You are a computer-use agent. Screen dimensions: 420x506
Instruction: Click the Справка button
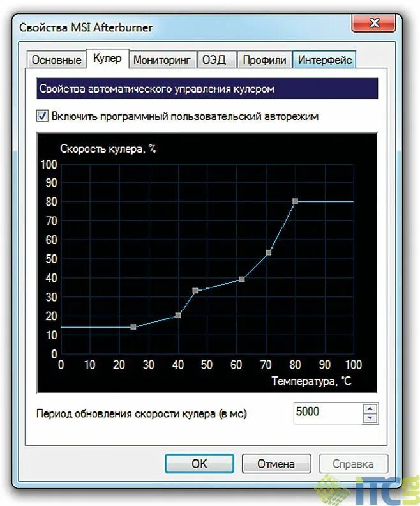353,464
